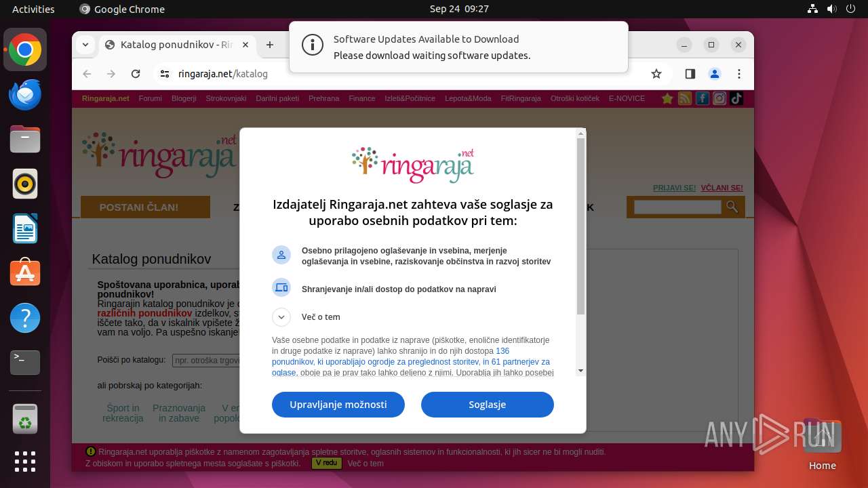
Task: Open Blogerji menu item
Action: (184, 98)
